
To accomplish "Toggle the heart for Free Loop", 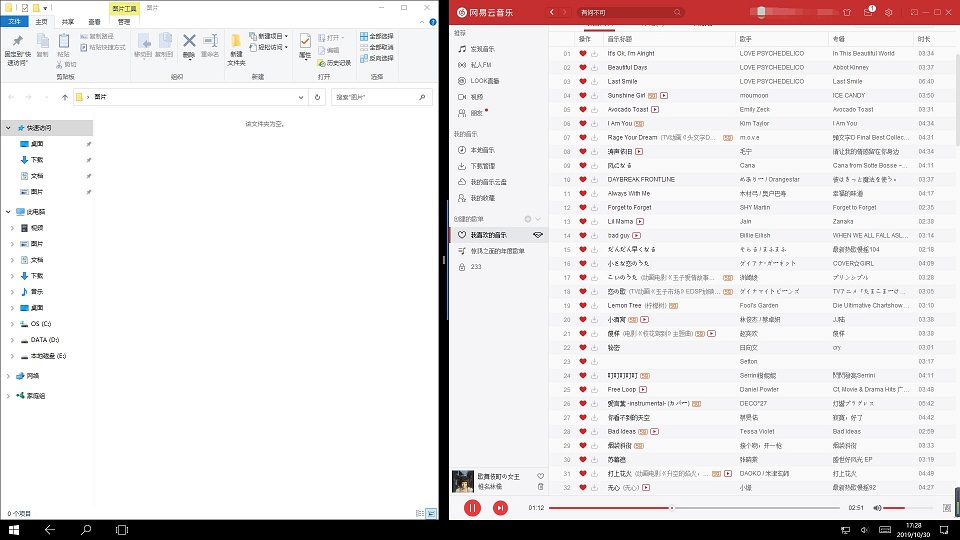I will coord(583,389).
